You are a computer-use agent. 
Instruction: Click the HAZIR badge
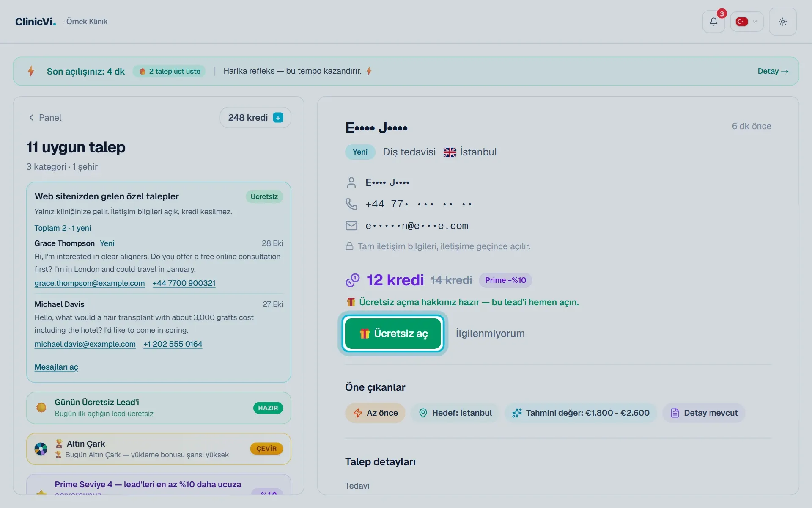click(268, 408)
